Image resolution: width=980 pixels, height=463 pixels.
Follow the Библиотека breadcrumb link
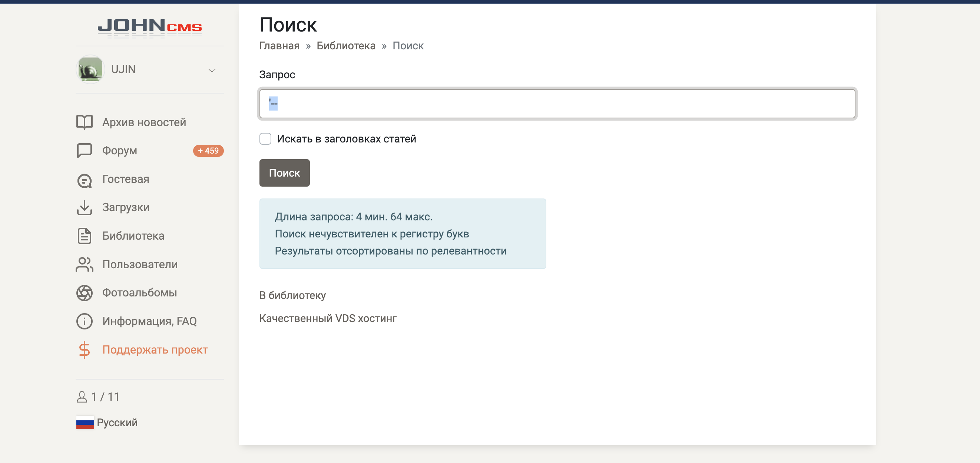tap(345, 46)
